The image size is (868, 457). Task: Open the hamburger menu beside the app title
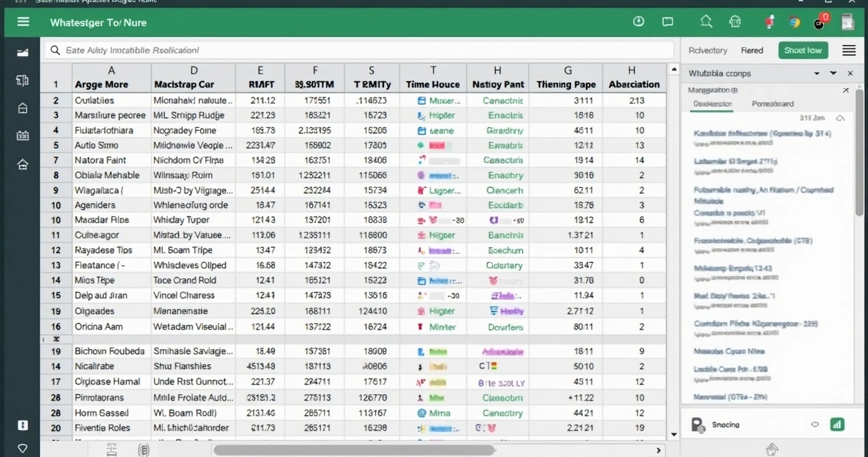tap(24, 22)
